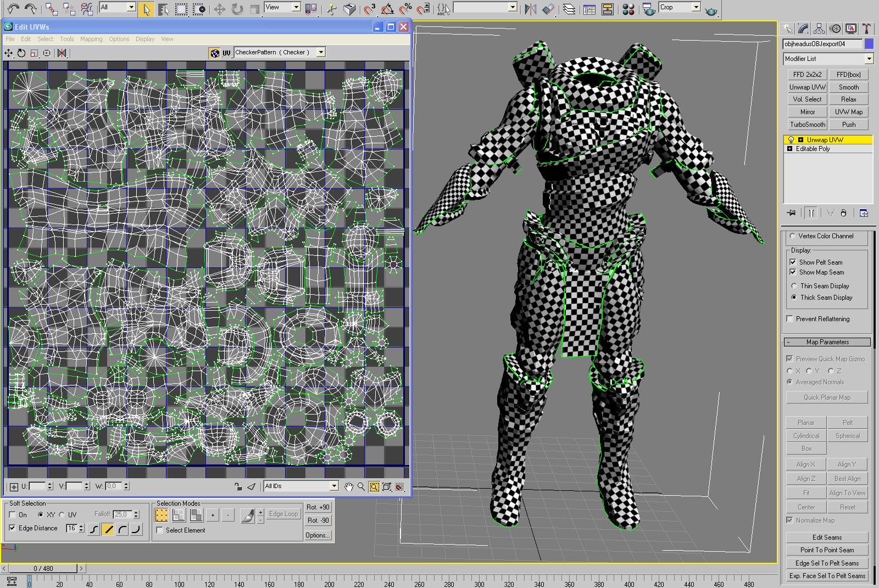The image size is (879, 588).
Task: Select the XY soft selection radio
Action: [x=41, y=515]
